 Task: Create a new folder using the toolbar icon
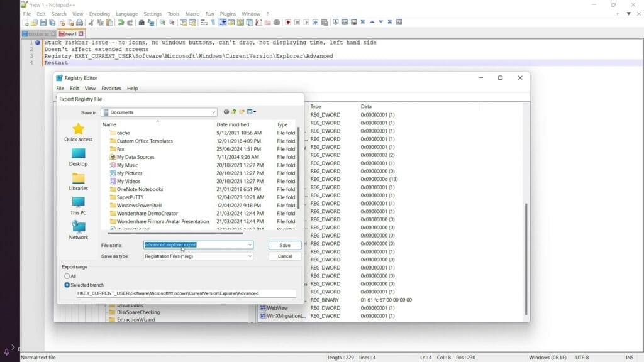tap(241, 111)
